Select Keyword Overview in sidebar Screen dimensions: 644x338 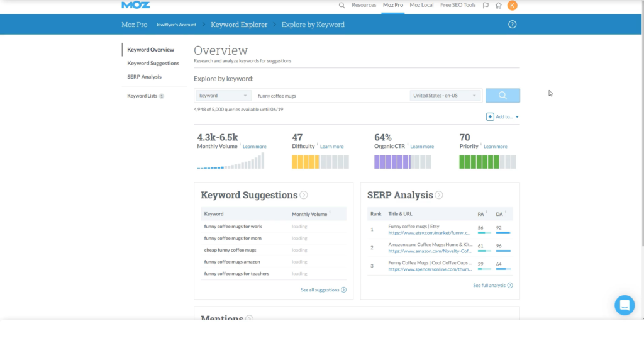coord(151,50)
